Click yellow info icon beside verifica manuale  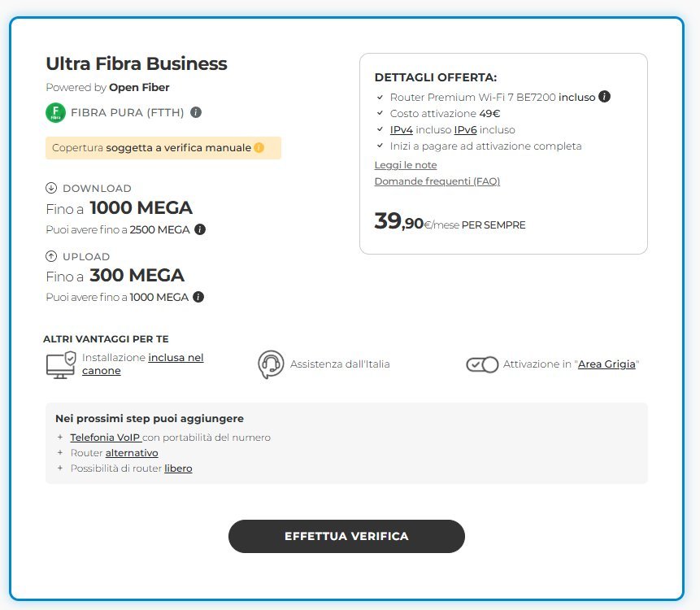click(x=259, y=148)
